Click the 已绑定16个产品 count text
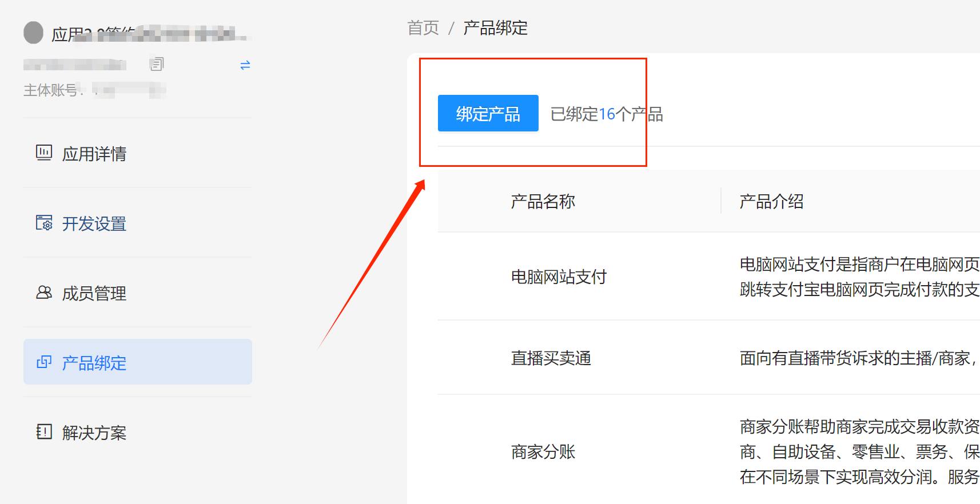980x504 pixels. [x=607, y=114]
